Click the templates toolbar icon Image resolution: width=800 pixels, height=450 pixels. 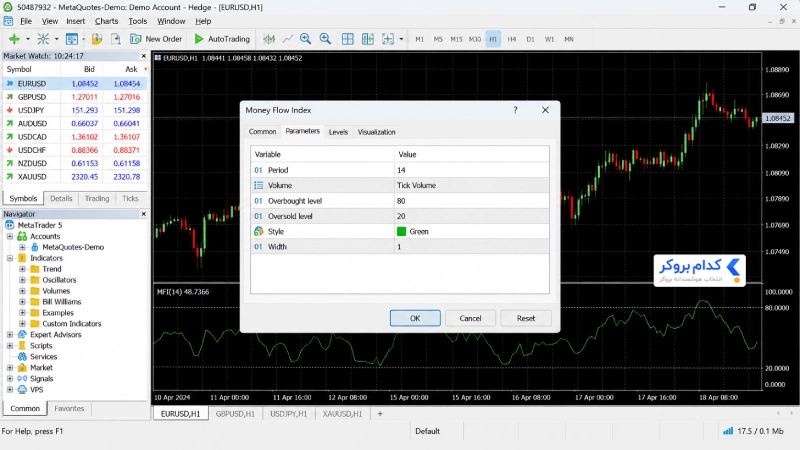[72, 39]
